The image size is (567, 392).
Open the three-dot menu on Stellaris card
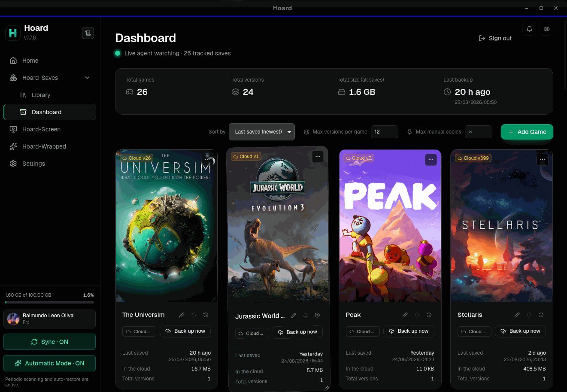coord(543,160)
